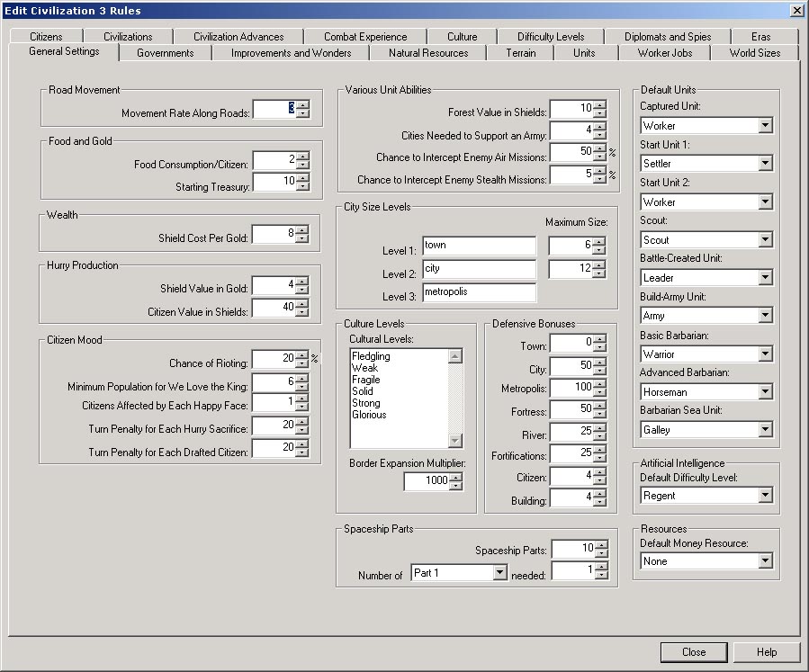This screenshot has width=809, height=672.
Task: Increase Chance to Intercept Enemy Air Missions
Action: pyautogui.click(x=599, y=148)
